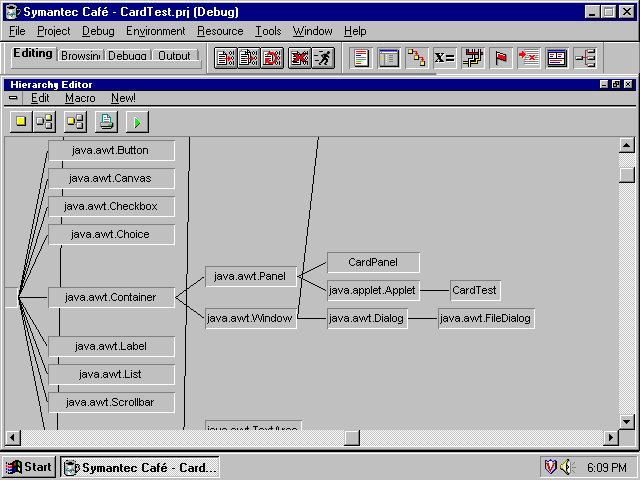Switch to the Output workspace tab
The image size is (640, 480).
coord(174,56)
